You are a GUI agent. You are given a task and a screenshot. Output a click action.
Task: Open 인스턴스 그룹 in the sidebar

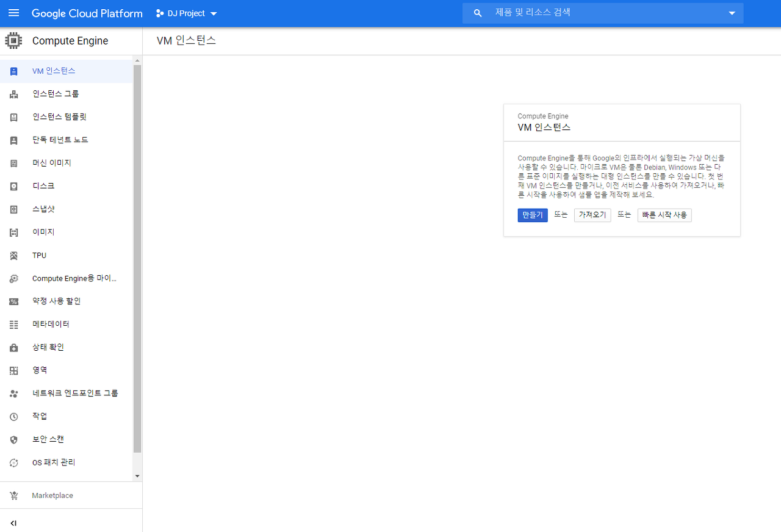67,94
